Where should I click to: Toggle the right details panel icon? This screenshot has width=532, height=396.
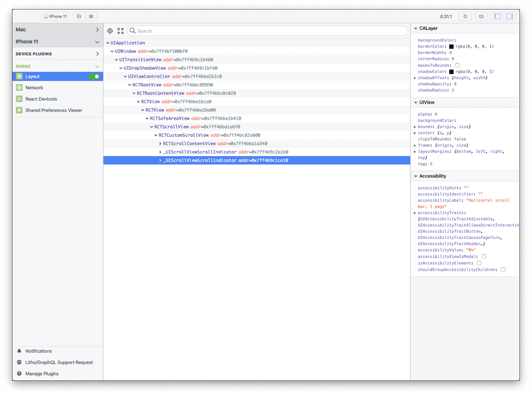click(509, 16)
